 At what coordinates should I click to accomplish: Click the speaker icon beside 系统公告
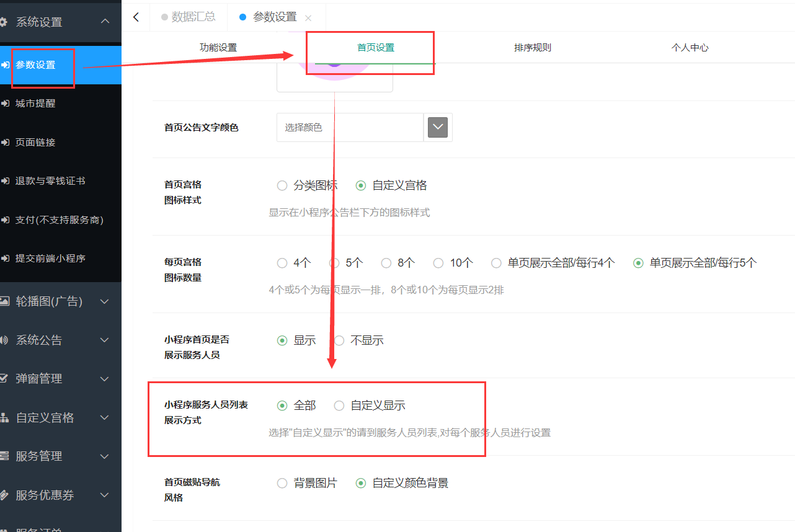click(x=4, y=340)
